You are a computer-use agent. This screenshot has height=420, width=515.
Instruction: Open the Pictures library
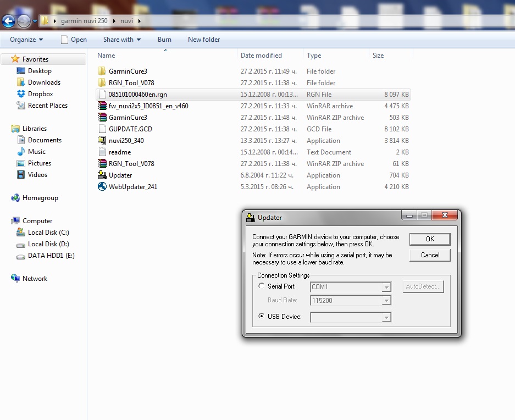(40, 163)
